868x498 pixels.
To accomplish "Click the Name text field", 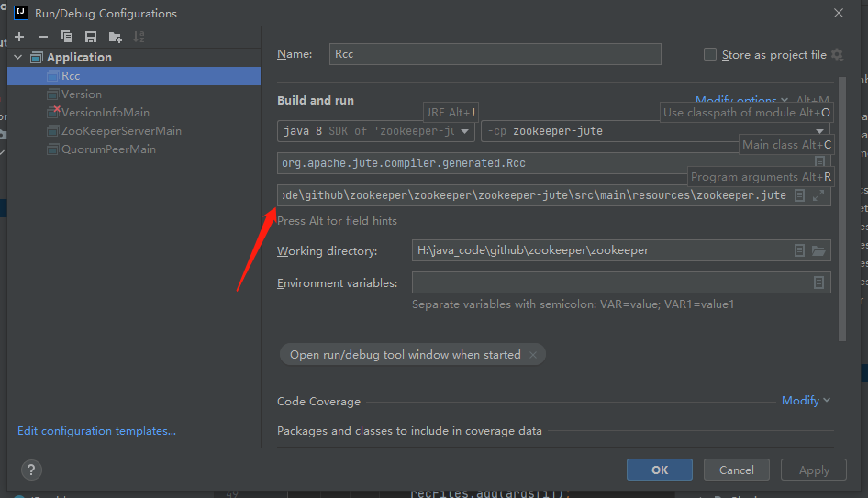I will (495, 54).
